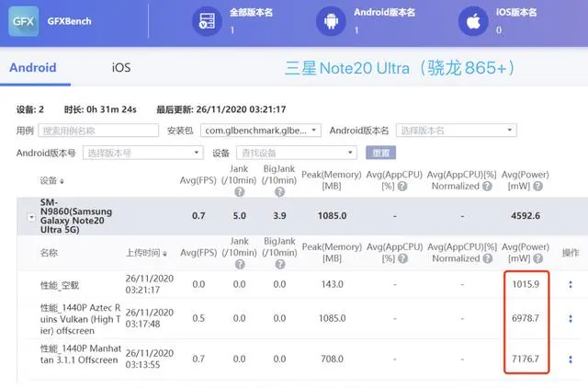Viewport: 588px width, 388px height.
Task: Click the iOS version Apple icon
Action: [473, 21]
